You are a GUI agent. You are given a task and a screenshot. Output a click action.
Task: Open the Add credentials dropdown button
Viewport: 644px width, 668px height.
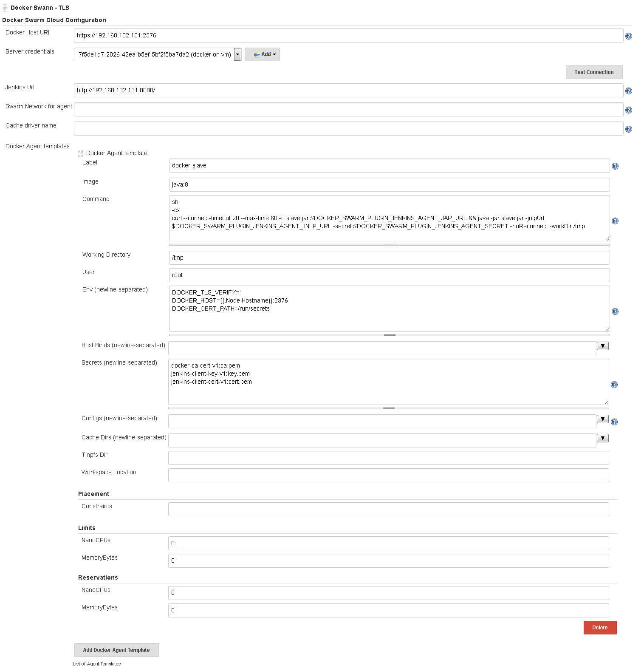tap(262, 54)
